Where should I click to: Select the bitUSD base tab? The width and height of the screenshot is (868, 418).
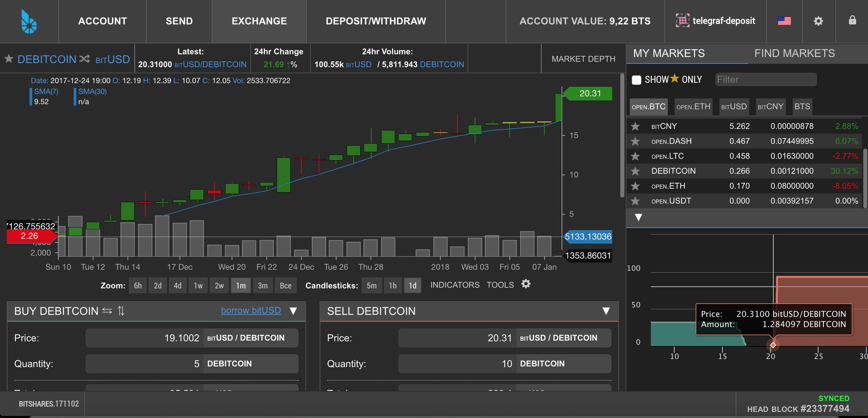coord(734,106)
